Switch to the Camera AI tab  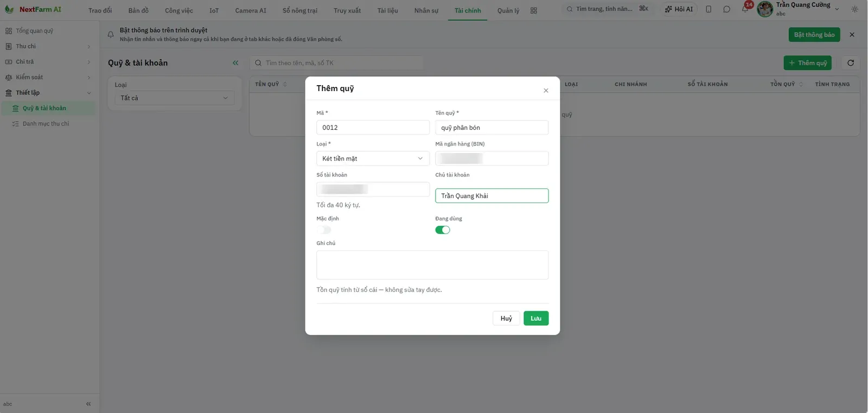pyautogui.click(x=251, y=10)
